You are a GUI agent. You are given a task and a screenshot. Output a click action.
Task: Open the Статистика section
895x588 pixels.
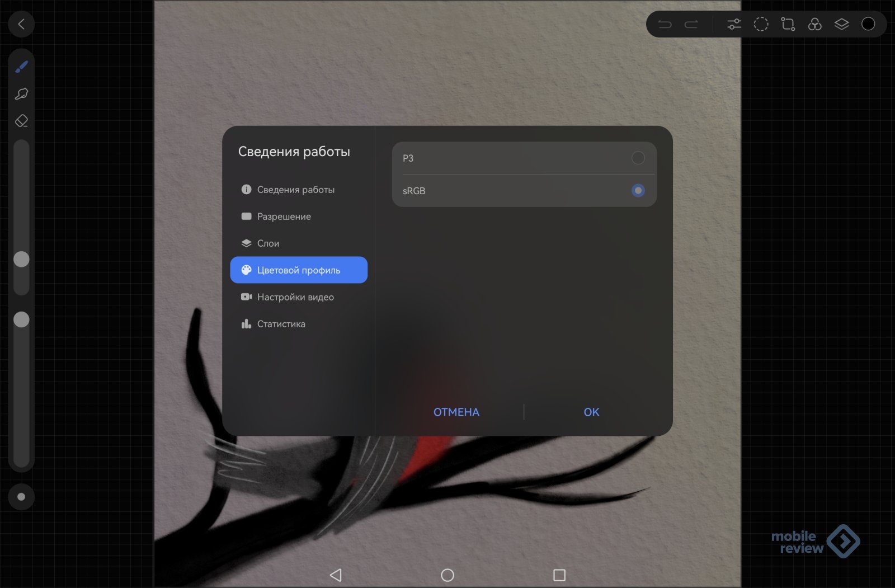299,324
